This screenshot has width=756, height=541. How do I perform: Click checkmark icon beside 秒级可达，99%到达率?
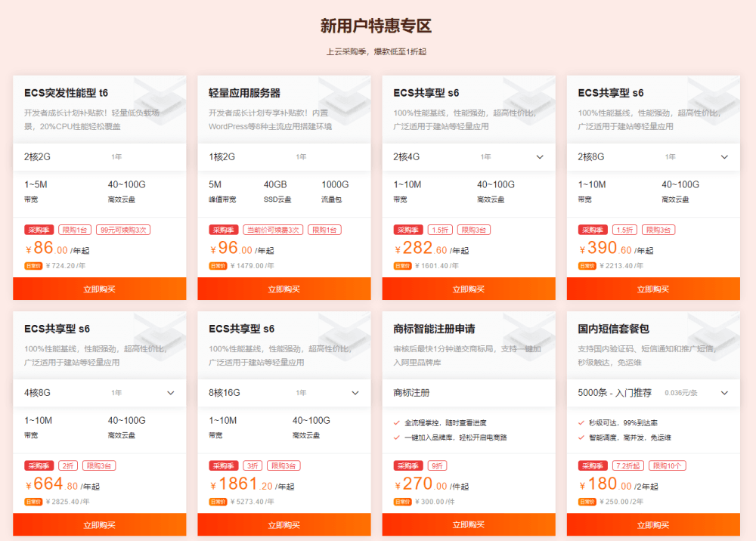(581, 423)
